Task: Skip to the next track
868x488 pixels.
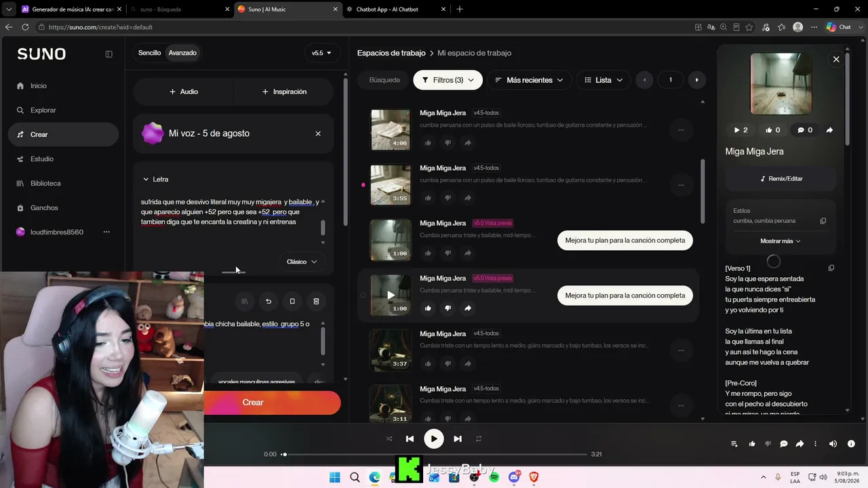Action: tap(458, 439)
